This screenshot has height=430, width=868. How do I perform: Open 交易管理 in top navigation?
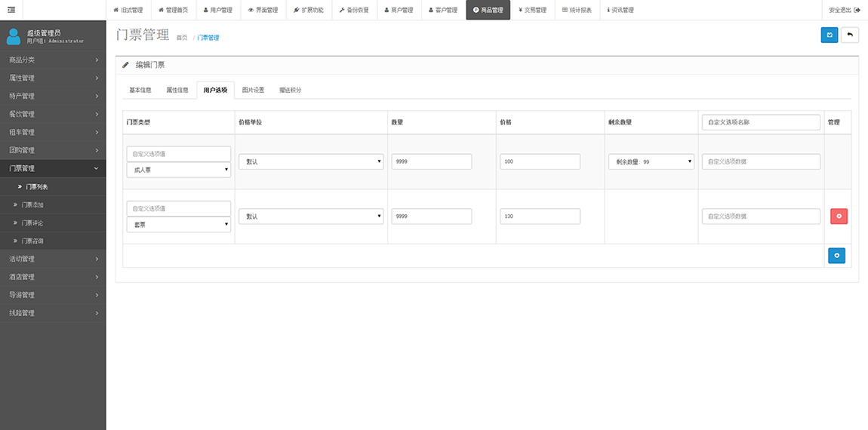(x=533, y=10)
